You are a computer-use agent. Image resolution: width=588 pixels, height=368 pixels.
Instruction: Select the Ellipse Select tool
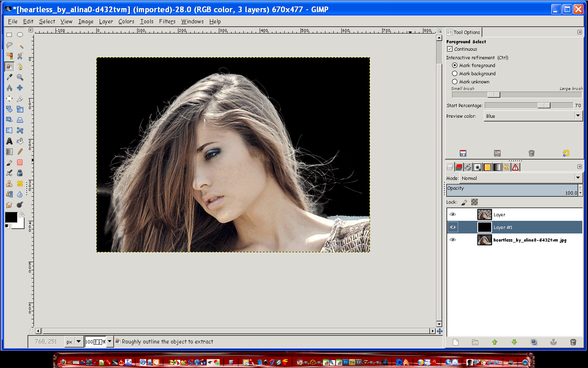pyautogui.click(x=20, y=35)
